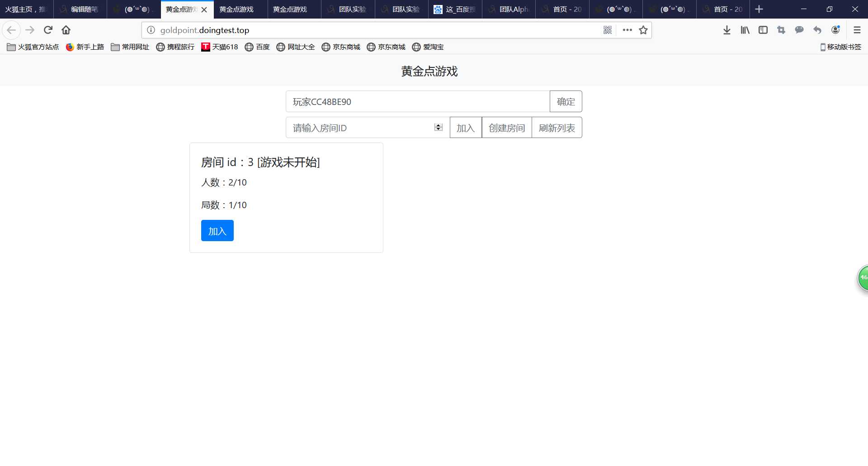The width and height of the screenshot is (868, 466).
Task: Open 百度 bookmark
Action: (257, 47)
